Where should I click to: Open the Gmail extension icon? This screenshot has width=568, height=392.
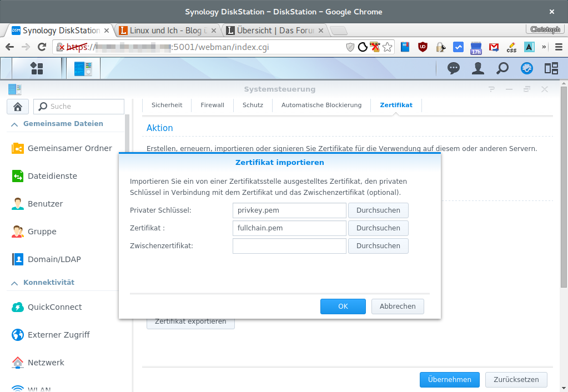[x=494, y=47]
